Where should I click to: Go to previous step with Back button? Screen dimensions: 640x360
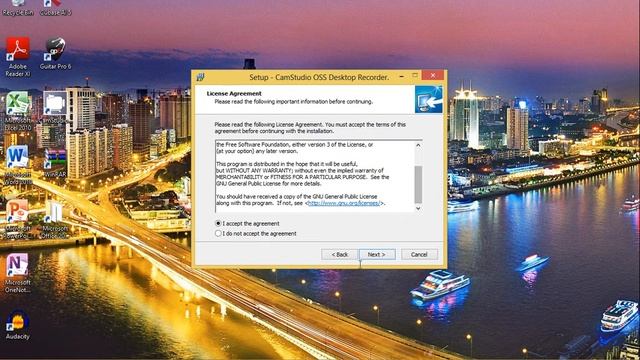340,254
